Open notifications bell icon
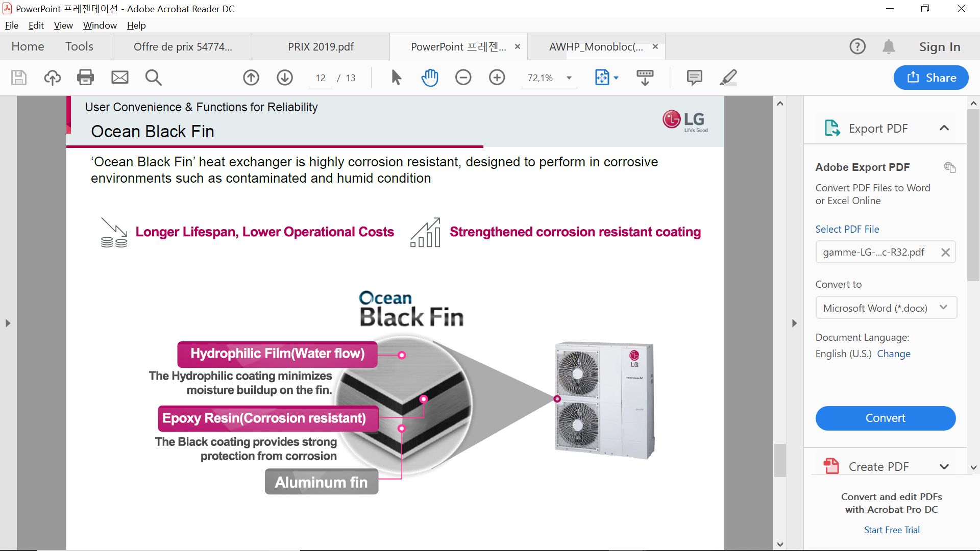Screen dimensions: 980x551 point(889,46)
